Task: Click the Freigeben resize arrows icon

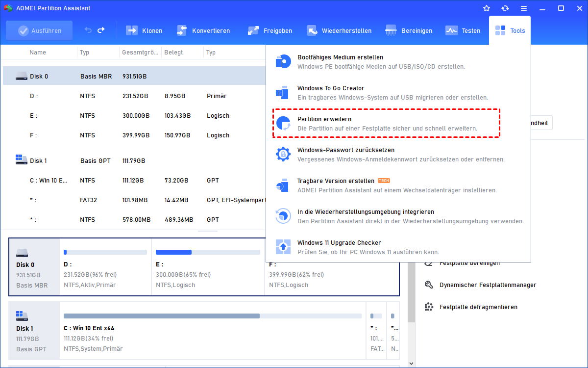Action: pos(253,30)
